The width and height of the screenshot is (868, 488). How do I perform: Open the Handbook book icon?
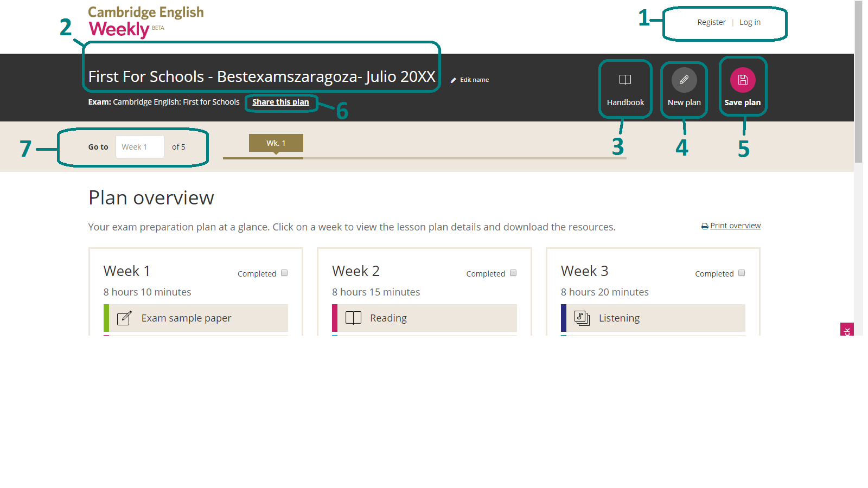coord(625,80)
